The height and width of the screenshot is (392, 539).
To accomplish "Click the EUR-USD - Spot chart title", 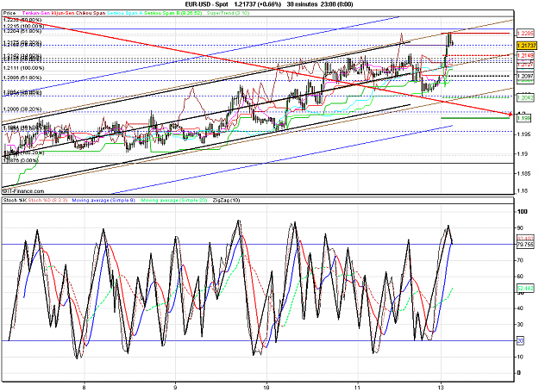I will [206, 4].
